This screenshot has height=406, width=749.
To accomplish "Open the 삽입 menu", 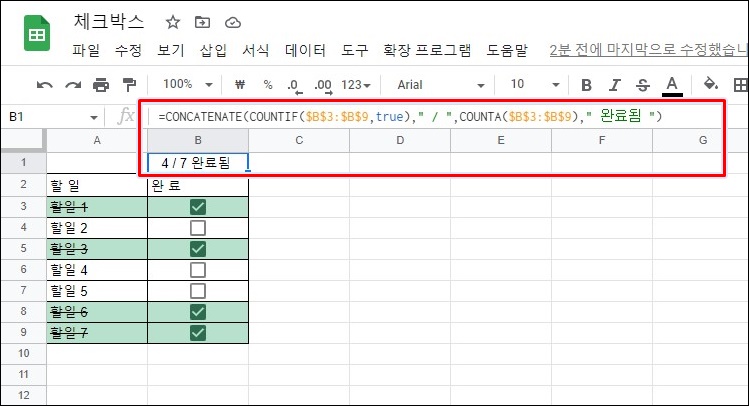I will (x=213, y=50).
